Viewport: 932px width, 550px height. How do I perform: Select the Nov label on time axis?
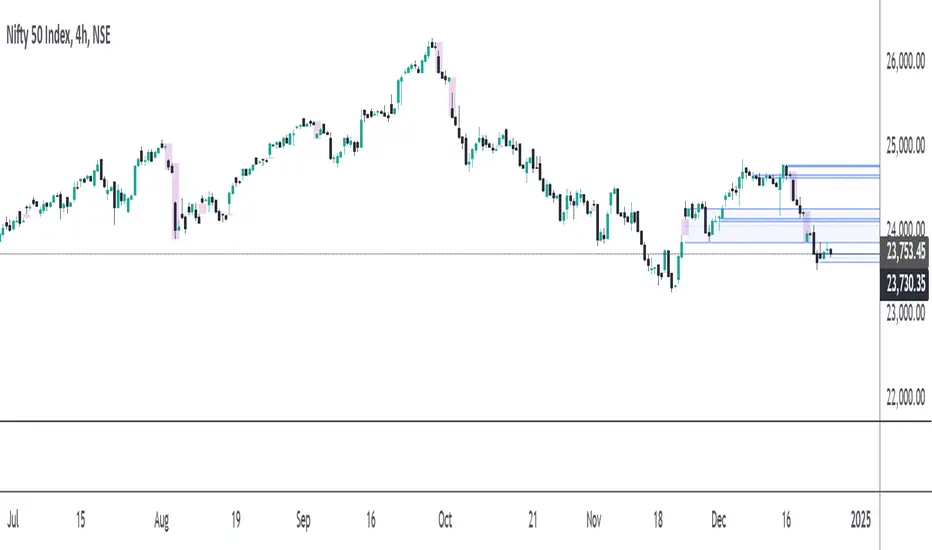(594, 520)
